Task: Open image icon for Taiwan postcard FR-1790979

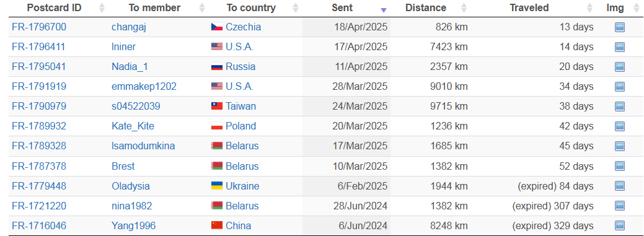Action: [x=619, y=107]
